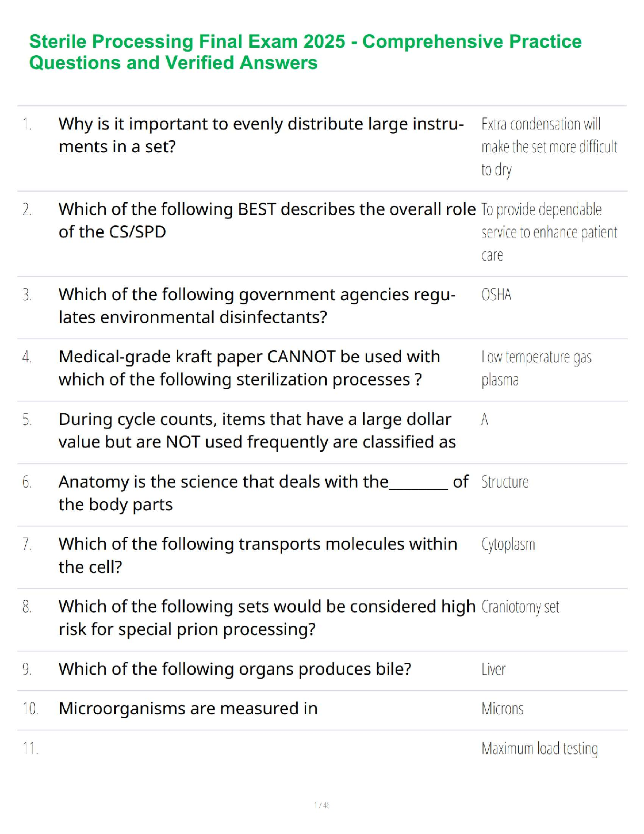Select the answer 'To provide dependable service'
This screenshot has height=834, width=644.
tap(549, 232)
